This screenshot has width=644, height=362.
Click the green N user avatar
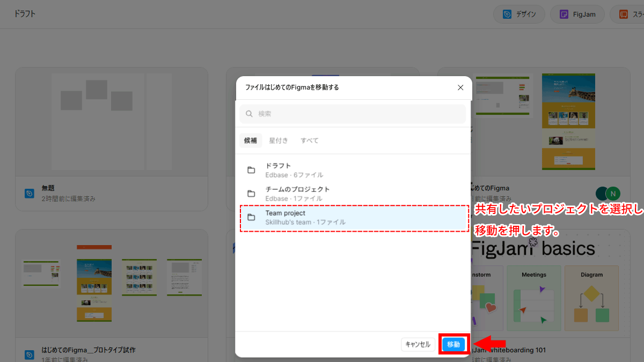click(613, 194)
